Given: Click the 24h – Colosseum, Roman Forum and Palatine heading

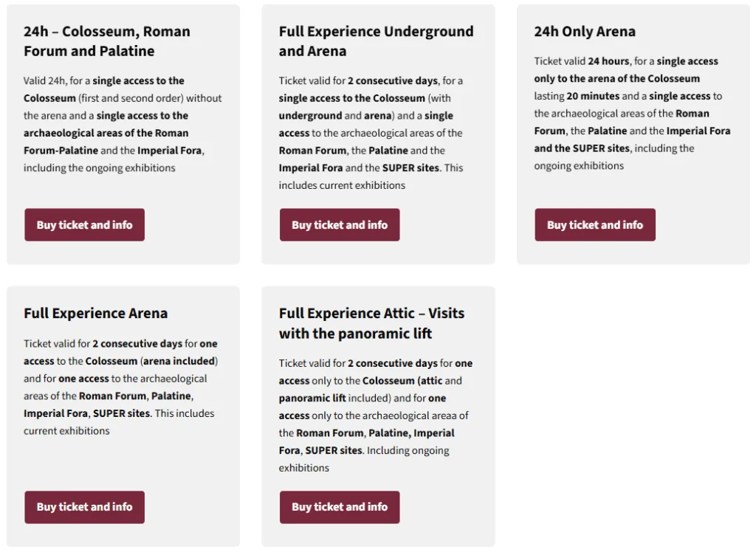Looking at the screenshot, I should tap(106, 41).
